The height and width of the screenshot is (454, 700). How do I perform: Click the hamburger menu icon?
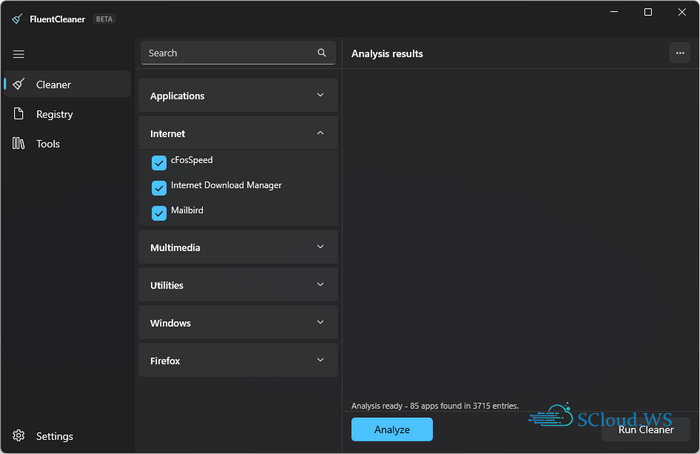point(18,54)
